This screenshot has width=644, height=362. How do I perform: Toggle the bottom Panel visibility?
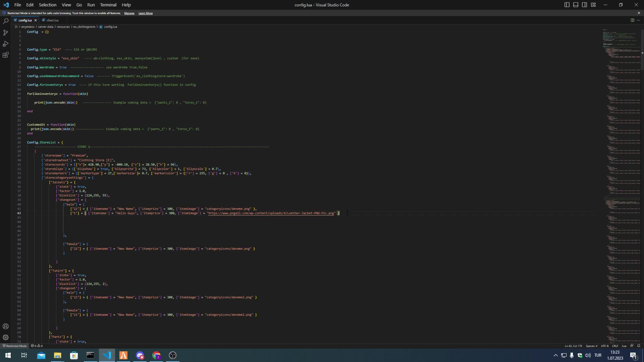(576, 5)
